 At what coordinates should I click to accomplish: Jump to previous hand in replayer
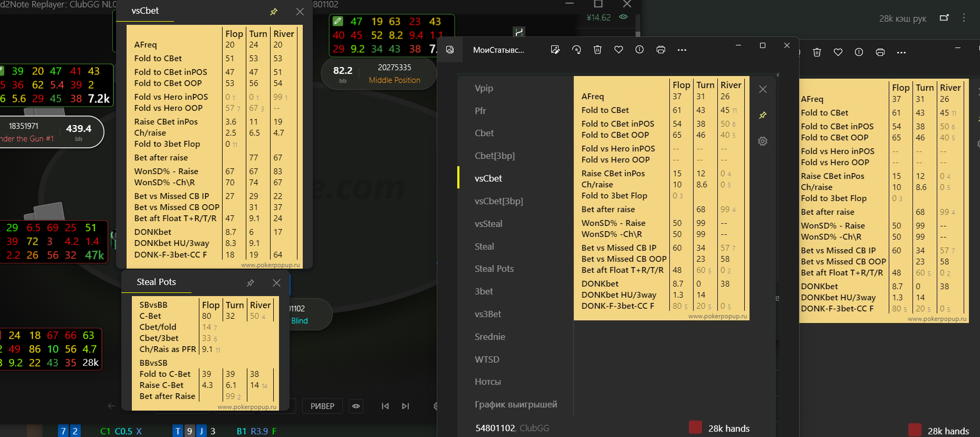coord(385,406)
